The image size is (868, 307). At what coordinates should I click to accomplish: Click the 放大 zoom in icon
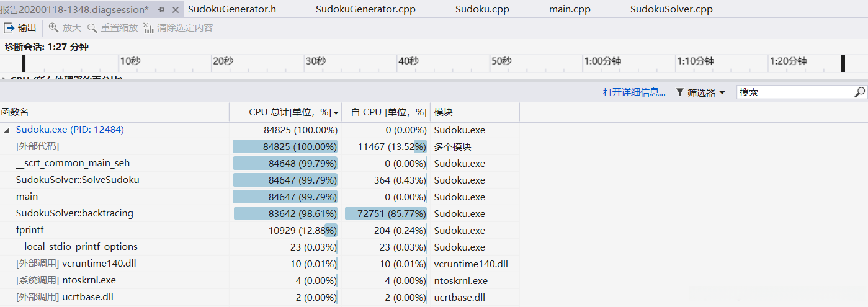pyautogui.click(x=54, y=28)
